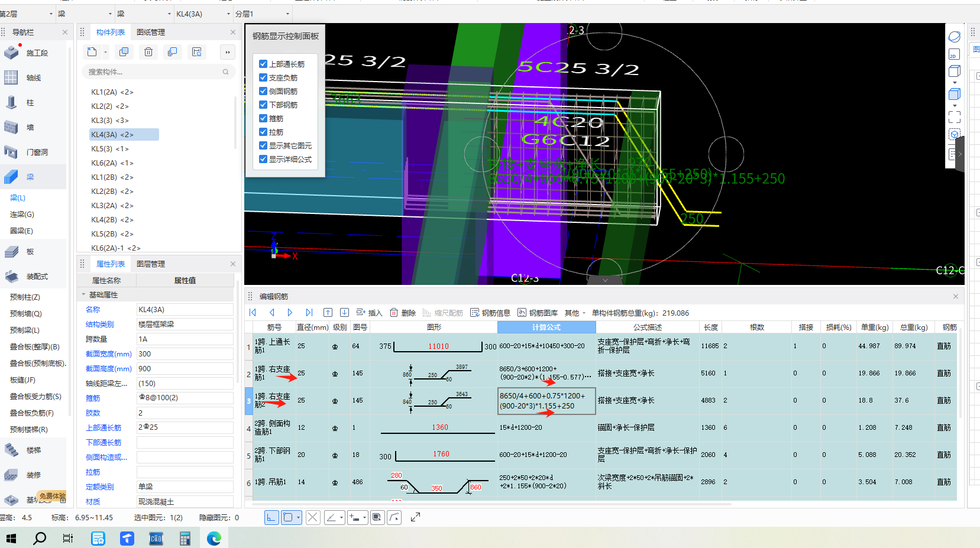Click the more (») icon in 构件列表
This screenshot has width=980, height=548.
[228, 52]
